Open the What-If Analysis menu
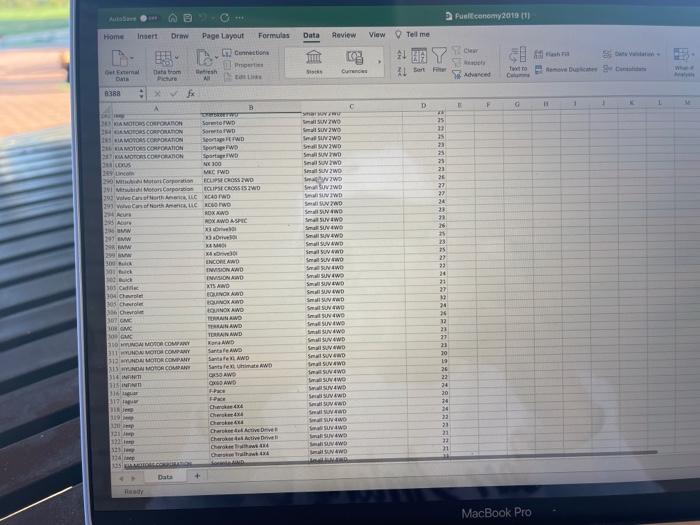 pyautogui.click(x=684, y=62)
